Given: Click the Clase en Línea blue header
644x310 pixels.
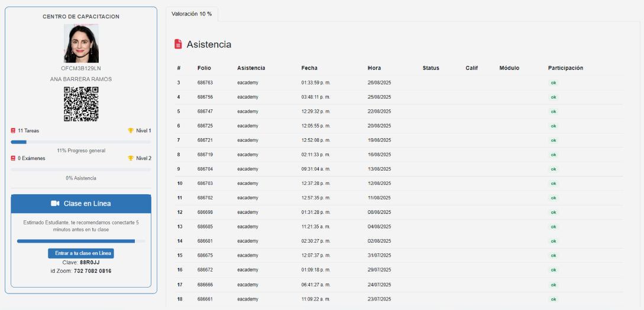Looking at the screenshot, I should (81, 204).
